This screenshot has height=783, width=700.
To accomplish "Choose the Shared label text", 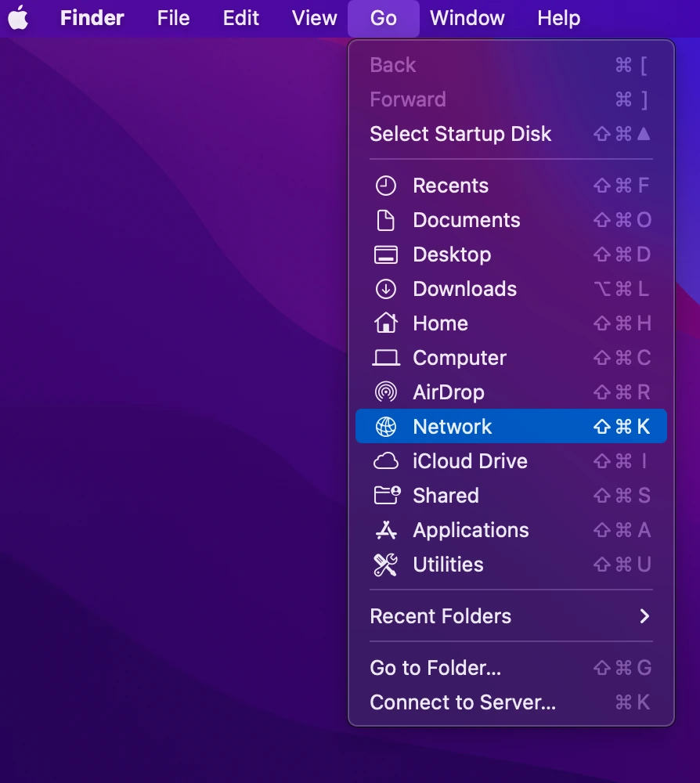I will coord(446,496).
